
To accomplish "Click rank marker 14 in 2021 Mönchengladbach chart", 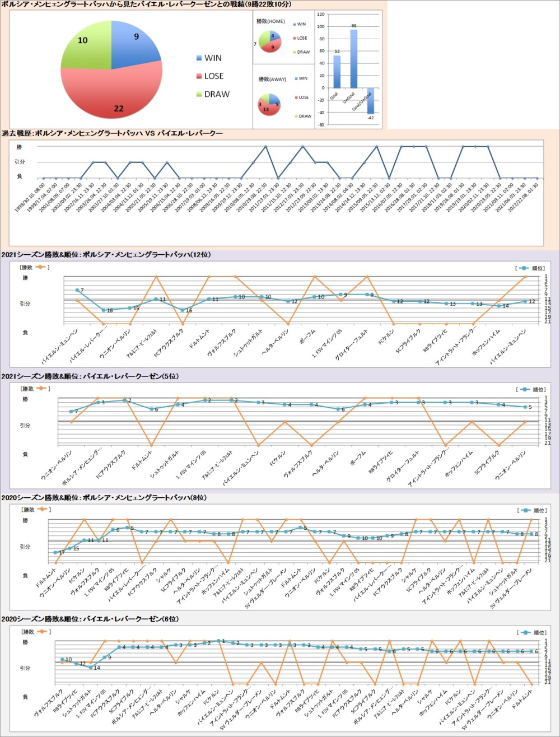I will (x=499, y=306).
